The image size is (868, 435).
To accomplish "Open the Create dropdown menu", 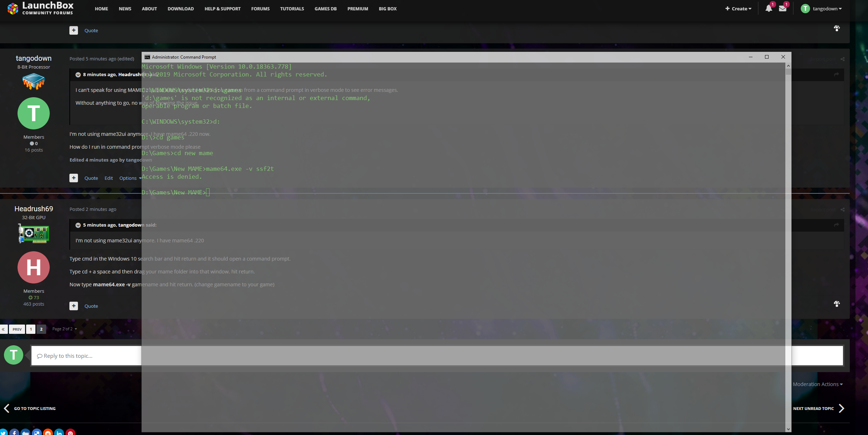I will (739, 9).
